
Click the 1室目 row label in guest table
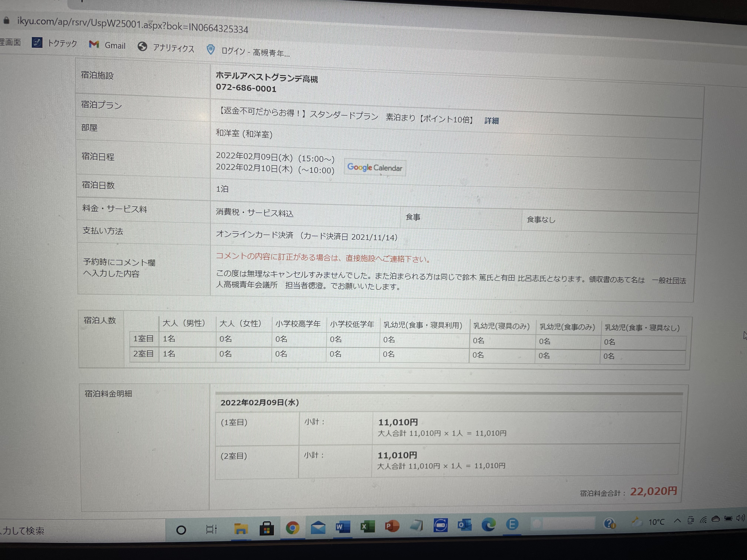tap(144, 338)
